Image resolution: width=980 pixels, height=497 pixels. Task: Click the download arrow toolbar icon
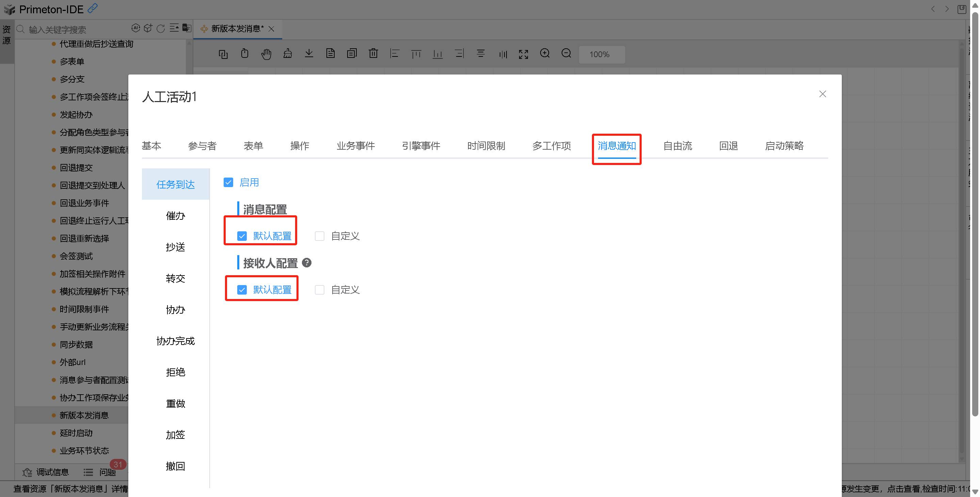[309, 54]
